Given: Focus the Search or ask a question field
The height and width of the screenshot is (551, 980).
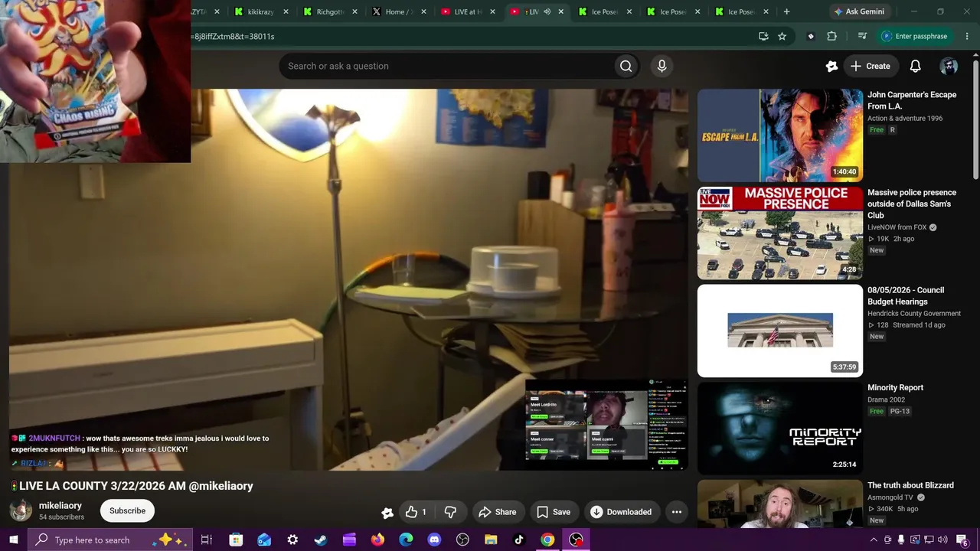Looking at the screenshot, I should pos(446,66).
